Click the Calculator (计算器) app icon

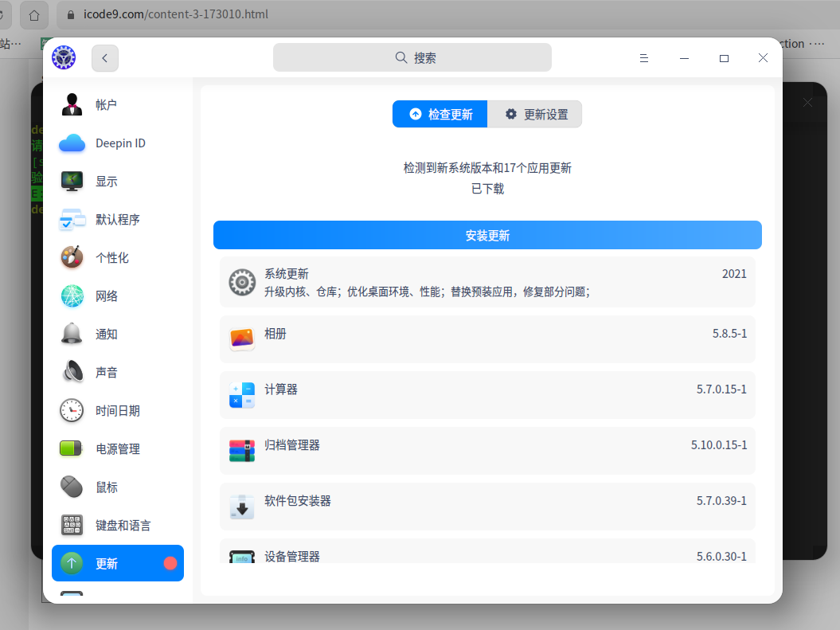tap(242, 395)
